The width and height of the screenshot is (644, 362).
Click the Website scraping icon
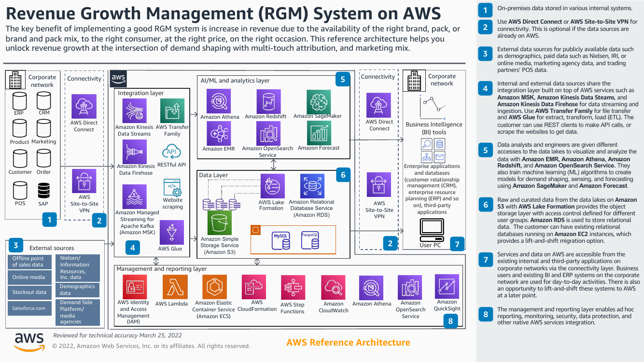coord(171,187)
